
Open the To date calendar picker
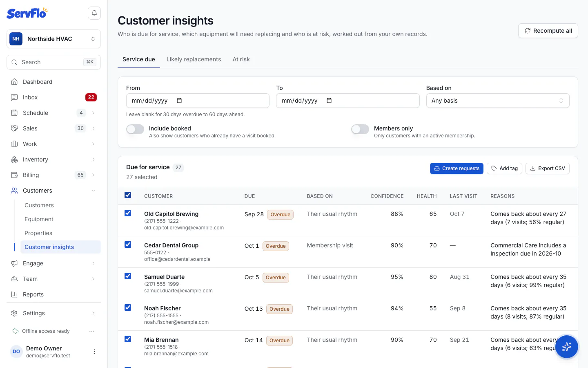point(329,101)
